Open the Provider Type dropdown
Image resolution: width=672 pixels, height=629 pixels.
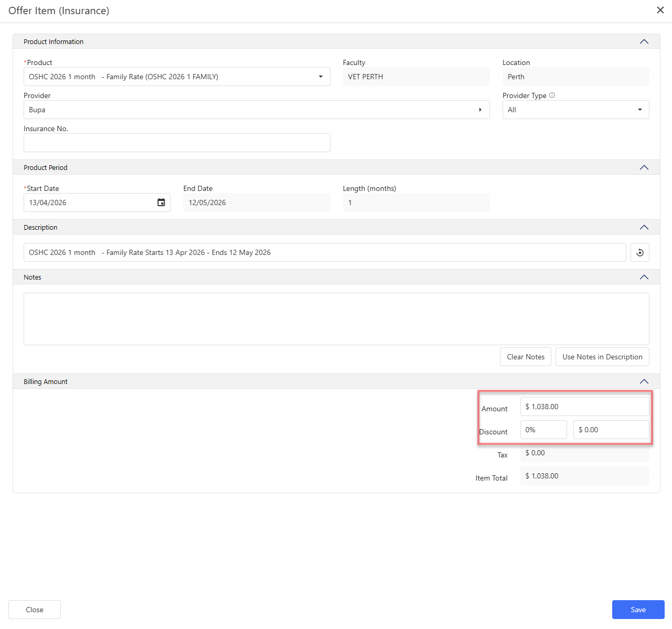pyautogui.click(x=639, y=110)
